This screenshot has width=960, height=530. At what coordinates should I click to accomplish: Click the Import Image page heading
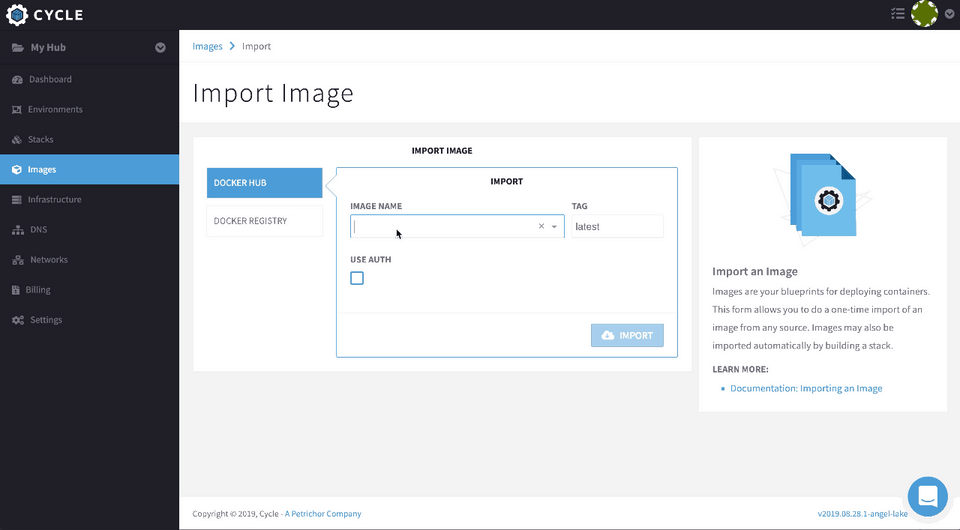pos(273,94)
